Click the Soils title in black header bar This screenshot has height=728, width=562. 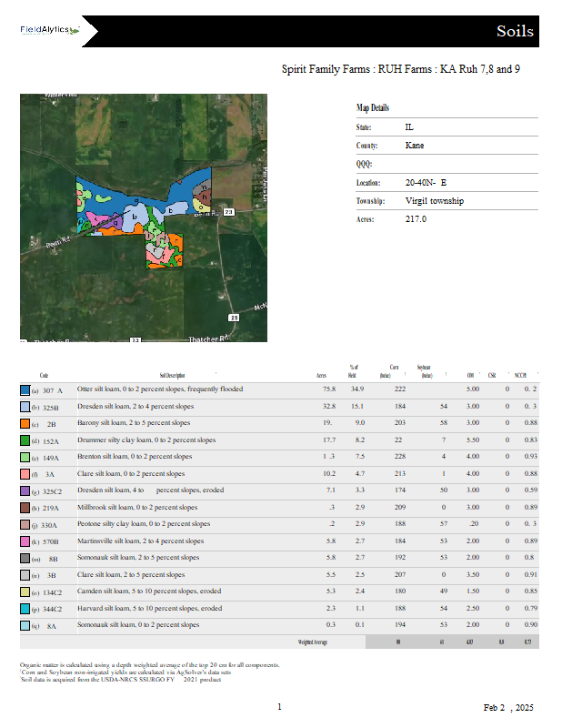pos(515,32)
